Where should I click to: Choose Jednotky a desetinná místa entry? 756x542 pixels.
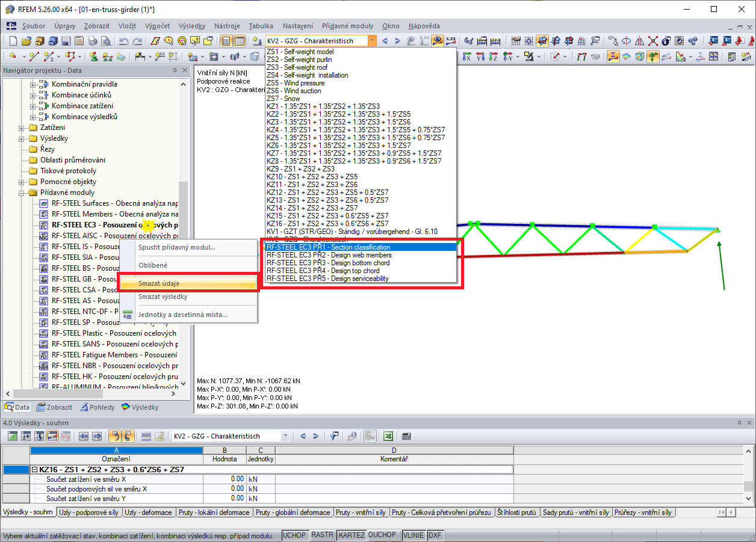pos(188,315)
